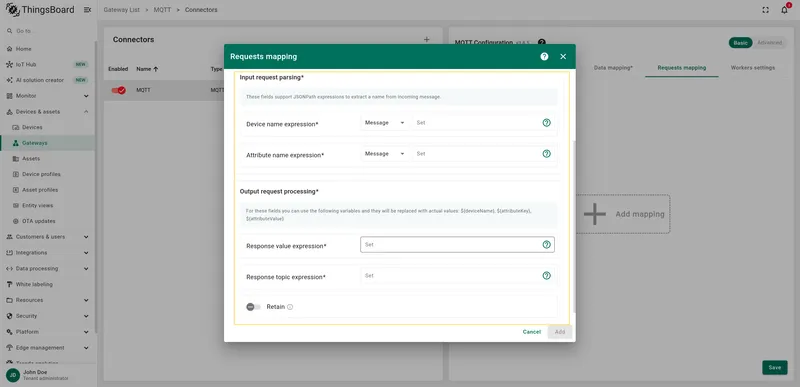
Task: Close the Requests mapping dialog
Action: 563,57
